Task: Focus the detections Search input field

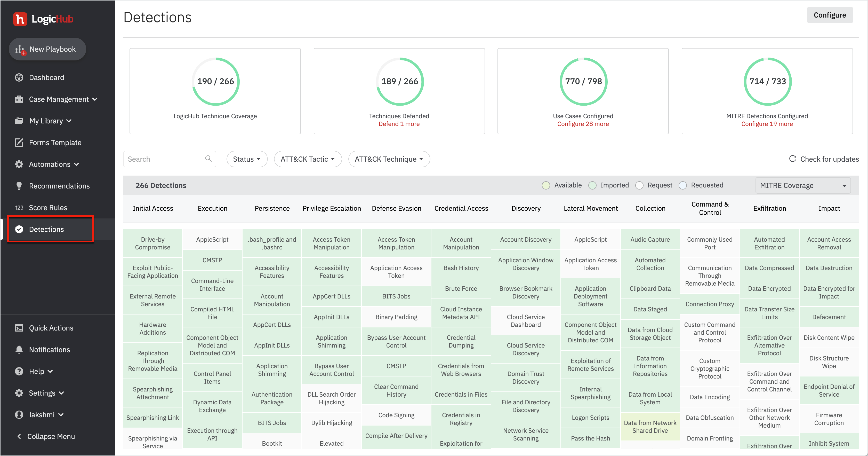Action: (x=170, y=159)
